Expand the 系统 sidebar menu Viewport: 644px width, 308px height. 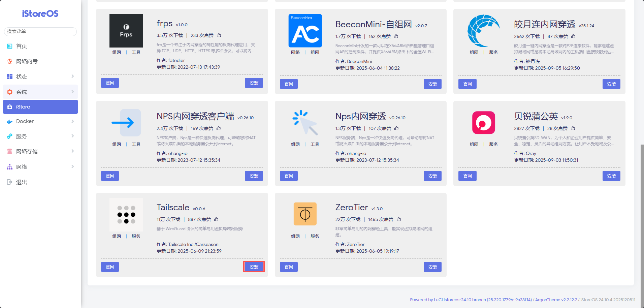(40, 92)
